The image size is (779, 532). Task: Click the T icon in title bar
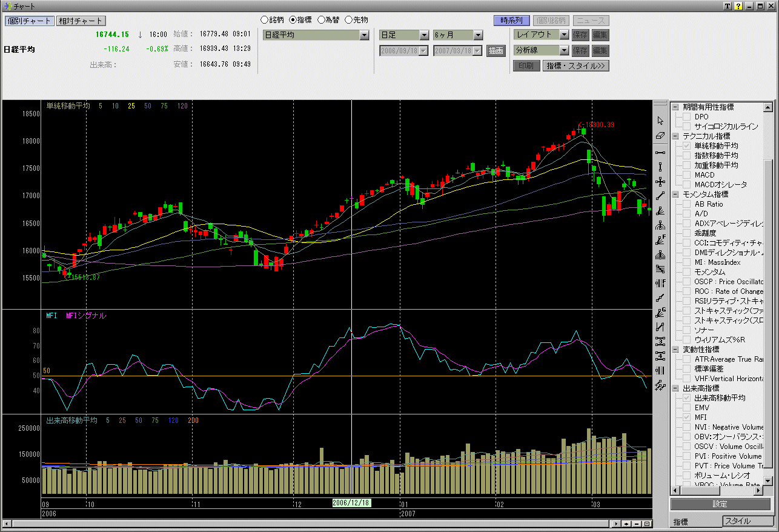click(x=728, y=6)
